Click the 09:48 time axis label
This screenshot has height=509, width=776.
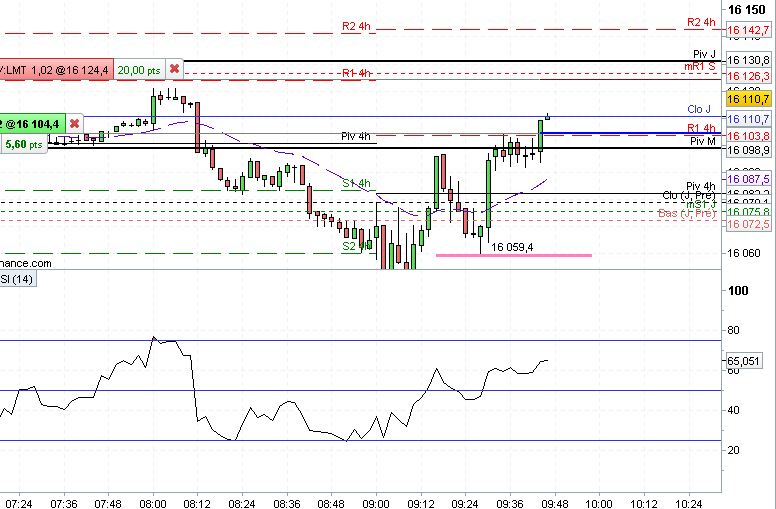tap(555, 504)
